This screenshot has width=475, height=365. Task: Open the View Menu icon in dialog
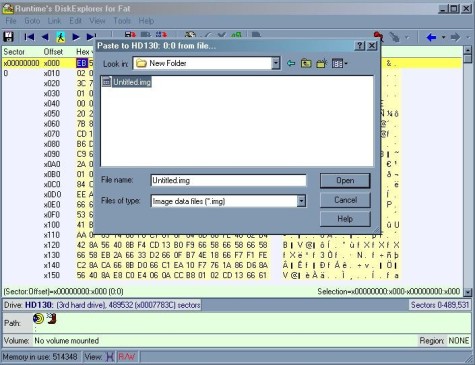339,63
